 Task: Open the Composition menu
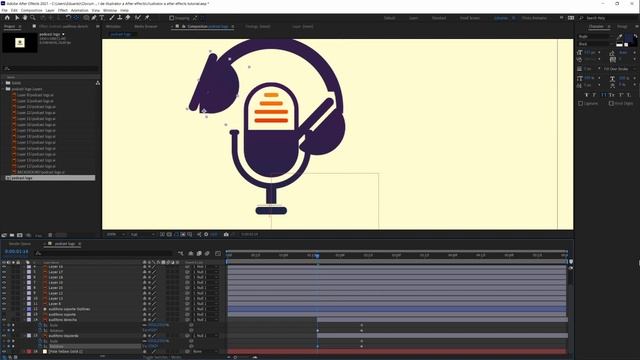click(x=31, y=10)
